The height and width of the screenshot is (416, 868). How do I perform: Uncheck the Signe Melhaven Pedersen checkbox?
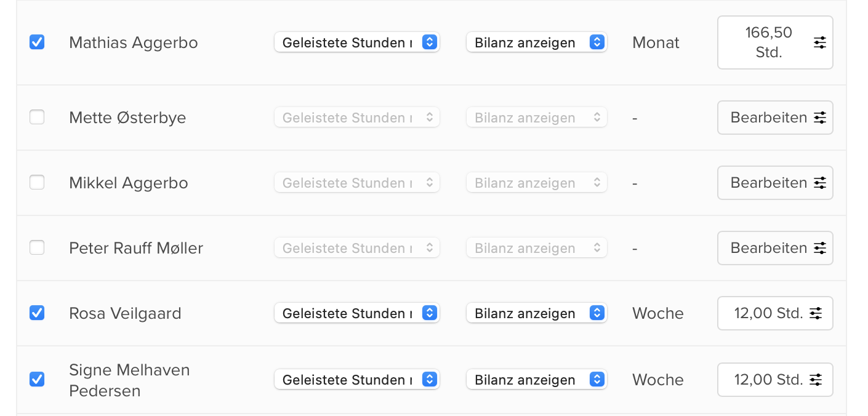[37, 380]
